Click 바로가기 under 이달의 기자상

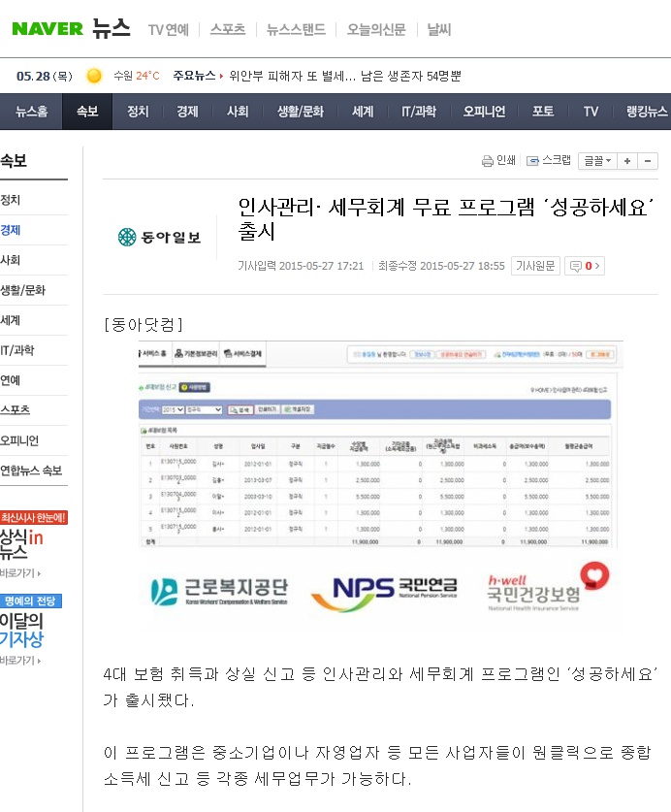click(x=20, y=661)
